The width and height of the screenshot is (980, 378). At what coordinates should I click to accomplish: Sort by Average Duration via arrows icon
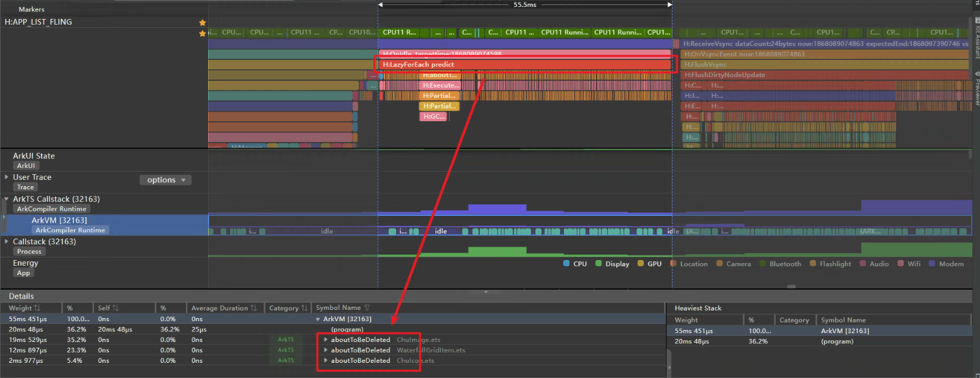[x=254, y=308]
